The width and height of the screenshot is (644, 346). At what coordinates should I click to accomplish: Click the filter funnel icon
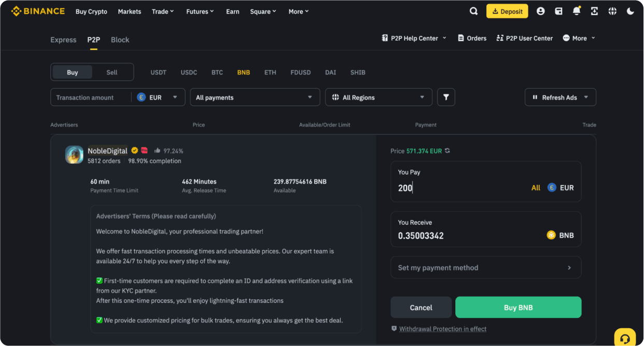[446, 97]
